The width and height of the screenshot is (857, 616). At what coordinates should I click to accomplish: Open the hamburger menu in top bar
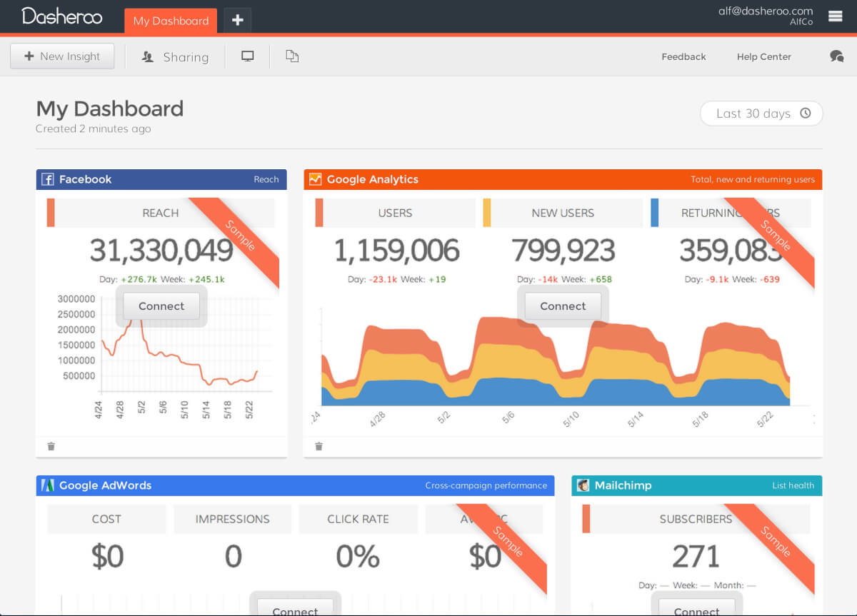pyautogui.click(x=835, y=16)
